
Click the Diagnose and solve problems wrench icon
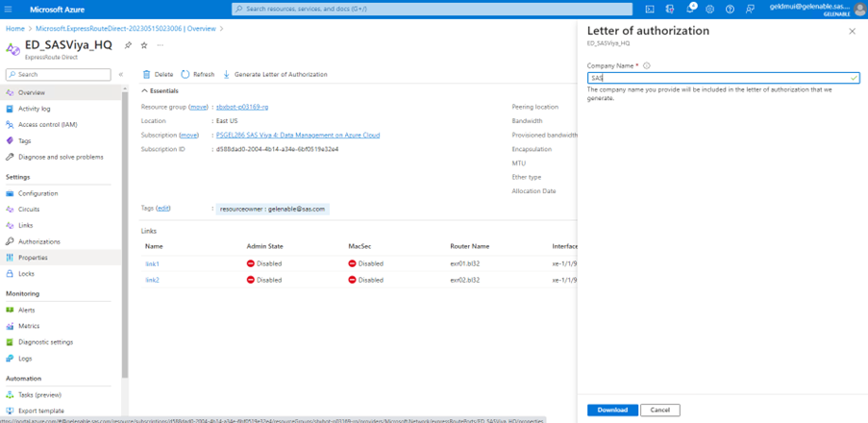click(10, 157)
